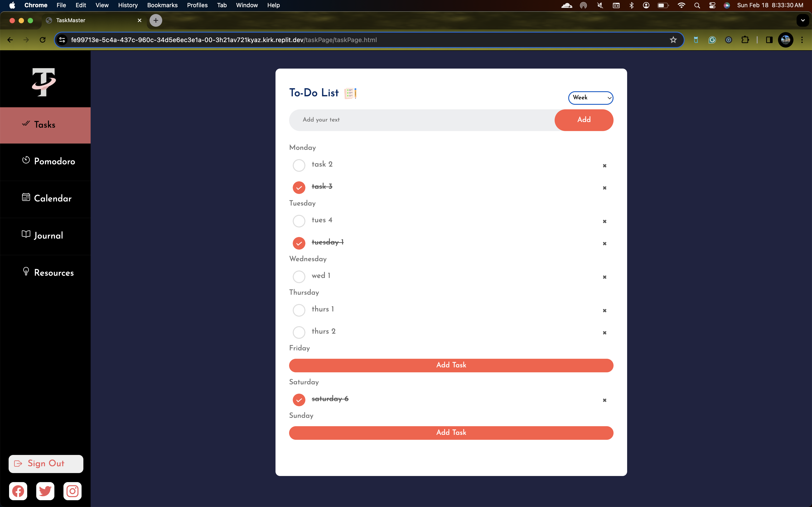Screen dimensions: 812x507
Task: Uncheck the completed 'task 3' checkbox
Action: tap(299, 187)
